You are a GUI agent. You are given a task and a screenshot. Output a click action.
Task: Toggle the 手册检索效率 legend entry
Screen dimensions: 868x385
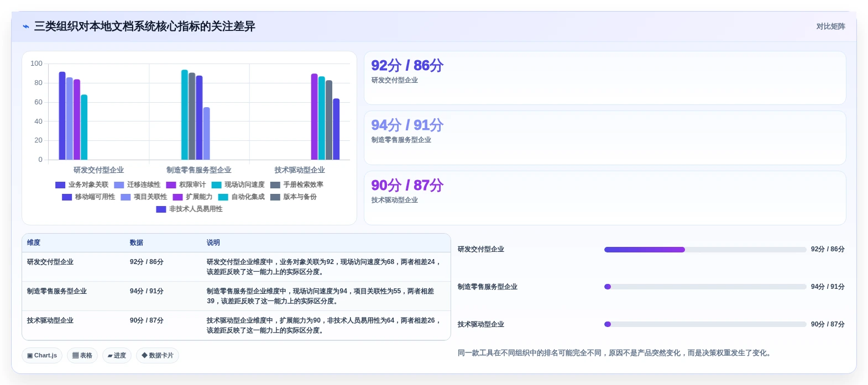(297, 185)
